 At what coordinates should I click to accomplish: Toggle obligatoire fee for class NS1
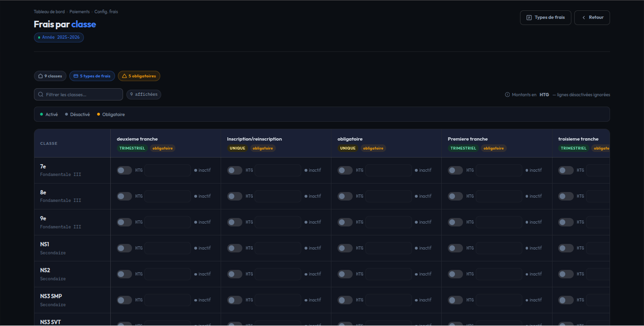345,248
